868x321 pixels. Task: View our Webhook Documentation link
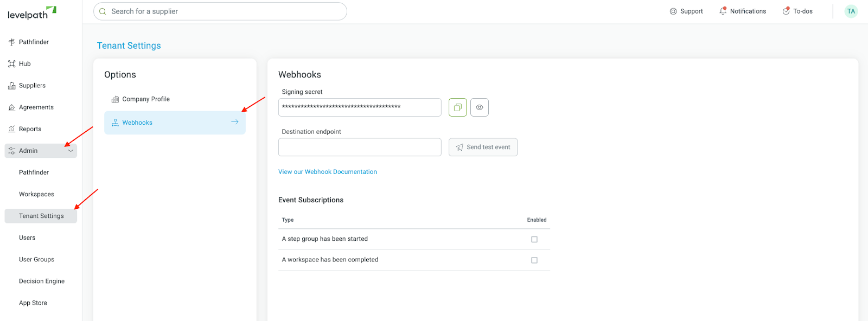[328, 171]
